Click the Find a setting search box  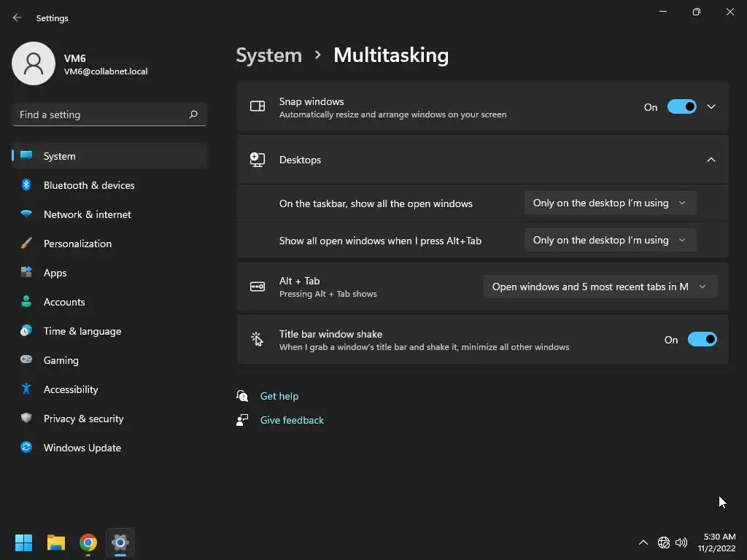101,114
